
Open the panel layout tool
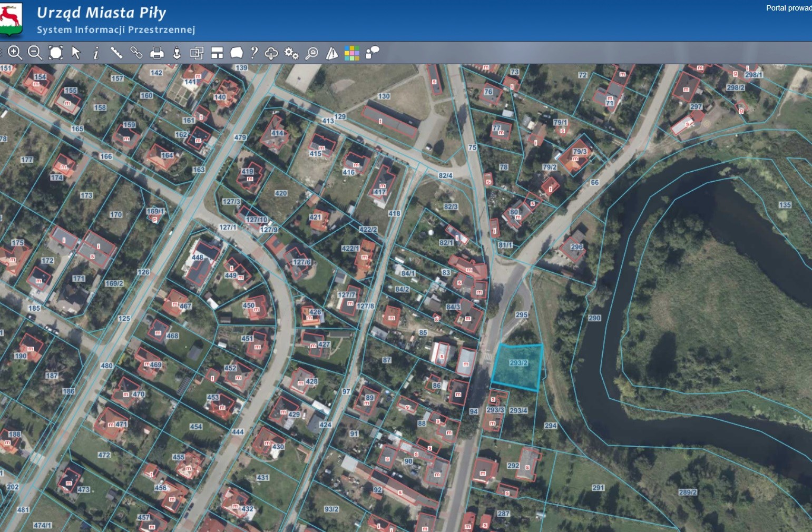click(x=217, y=53)
